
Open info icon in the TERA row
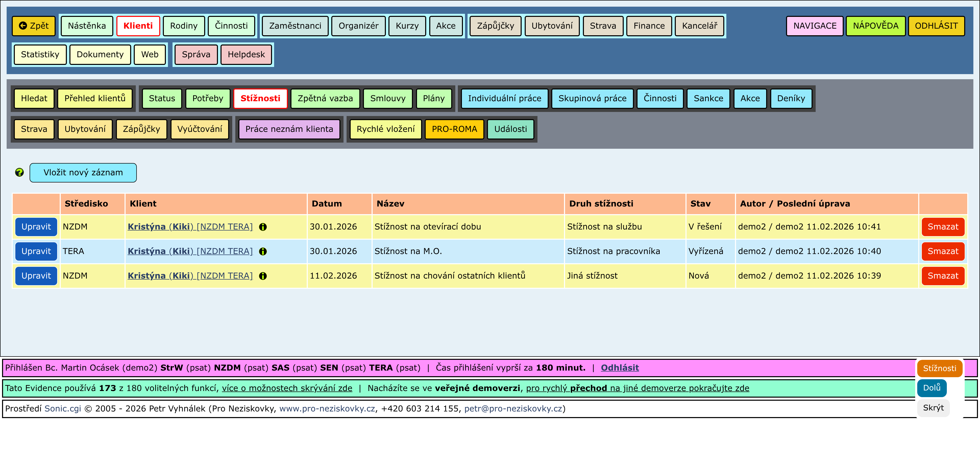[x=263, y=251]
